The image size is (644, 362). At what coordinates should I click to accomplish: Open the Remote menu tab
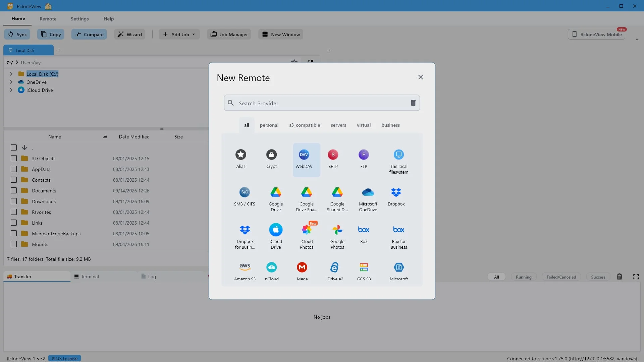[x=48, y=19]
